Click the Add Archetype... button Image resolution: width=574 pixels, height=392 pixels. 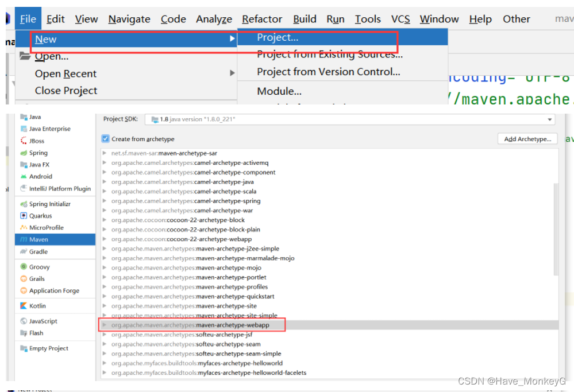527,139
